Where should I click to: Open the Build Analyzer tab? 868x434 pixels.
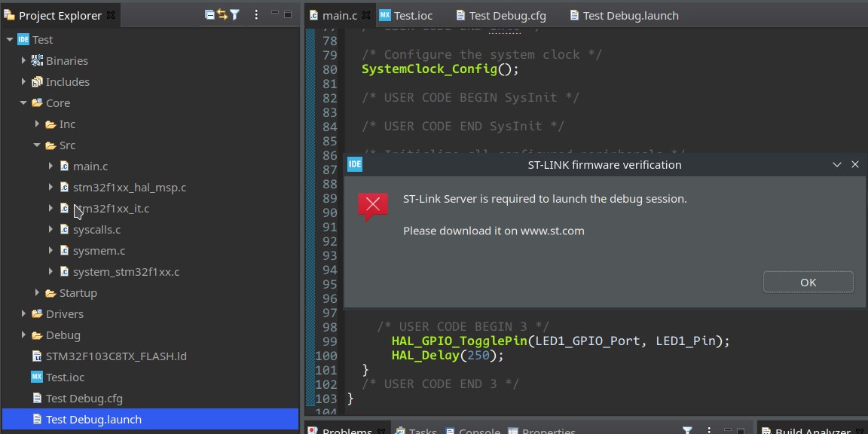pyautogui.click(x=813, y=432)
